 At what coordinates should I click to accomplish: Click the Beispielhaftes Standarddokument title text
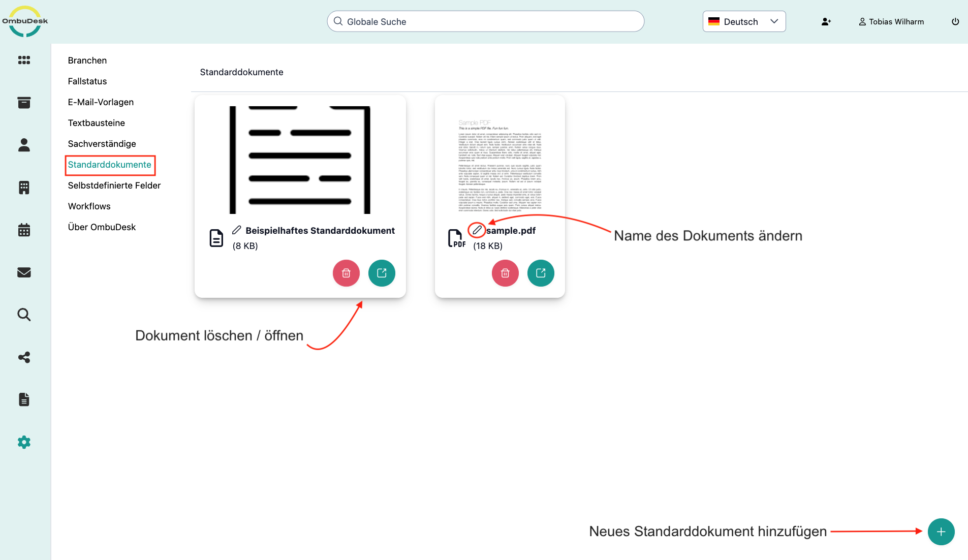[x=320, y=231]
